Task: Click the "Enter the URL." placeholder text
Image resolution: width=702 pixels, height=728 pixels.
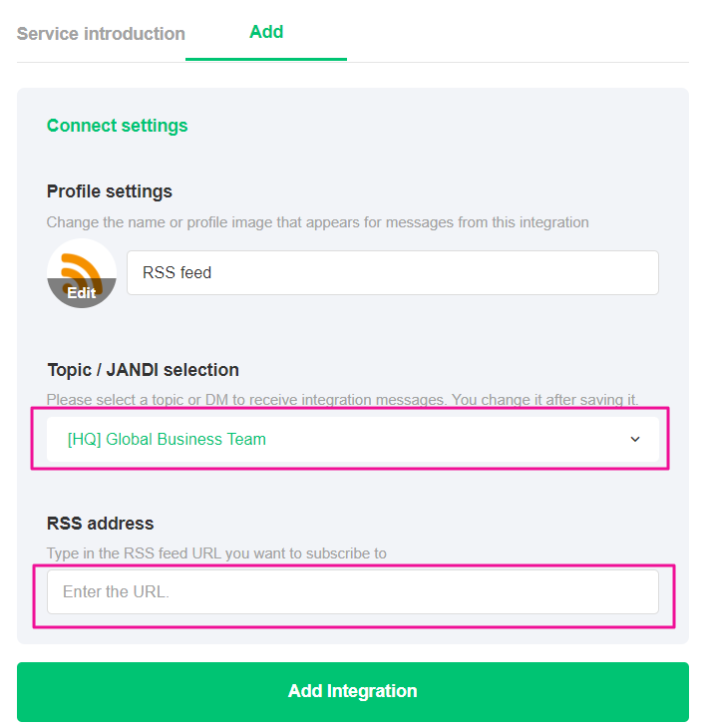Action: 116,591
